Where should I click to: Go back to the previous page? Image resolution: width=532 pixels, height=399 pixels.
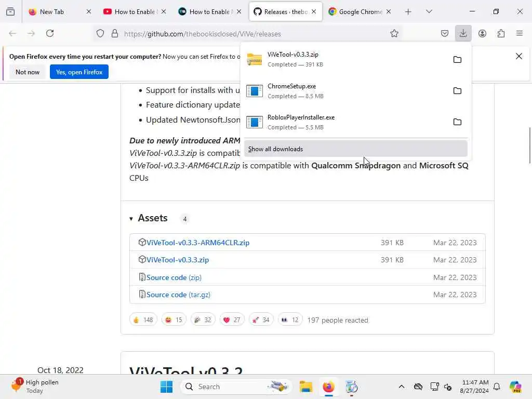point(12,33)
